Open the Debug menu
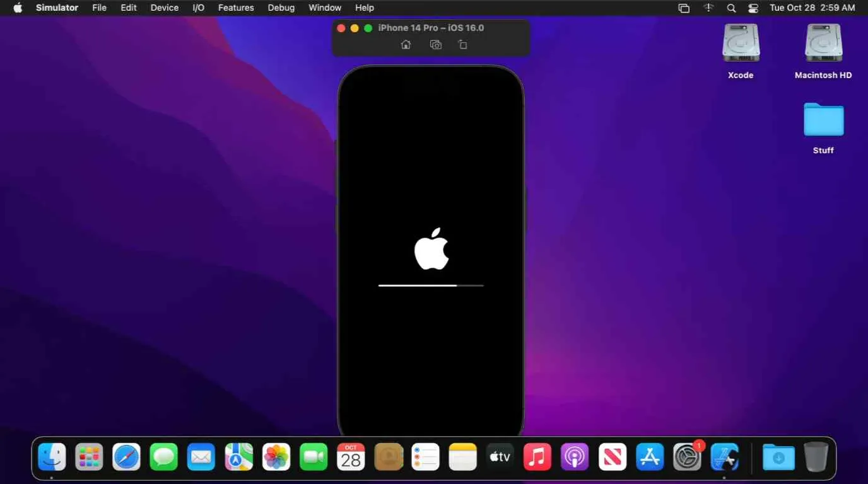The width and height of the screenshot is (868, 484). coord(281,8)
